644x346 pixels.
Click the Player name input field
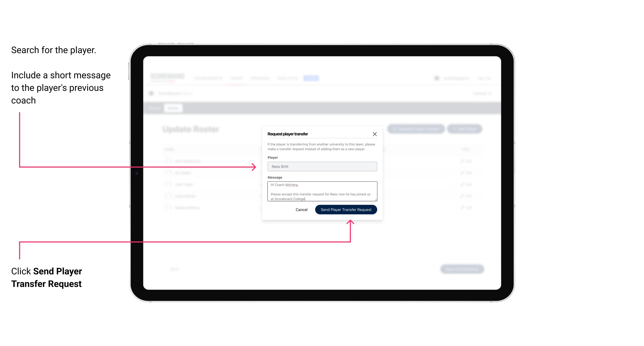tap(321, 167)
